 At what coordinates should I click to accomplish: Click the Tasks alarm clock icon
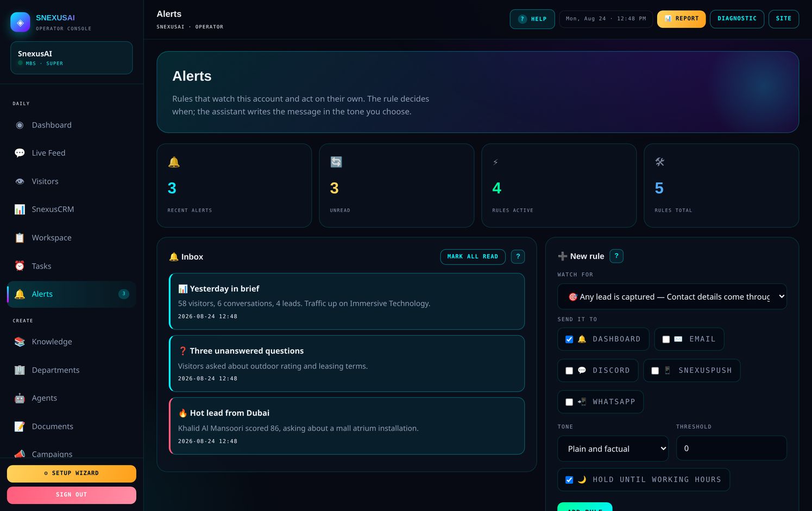coord(20,266)
